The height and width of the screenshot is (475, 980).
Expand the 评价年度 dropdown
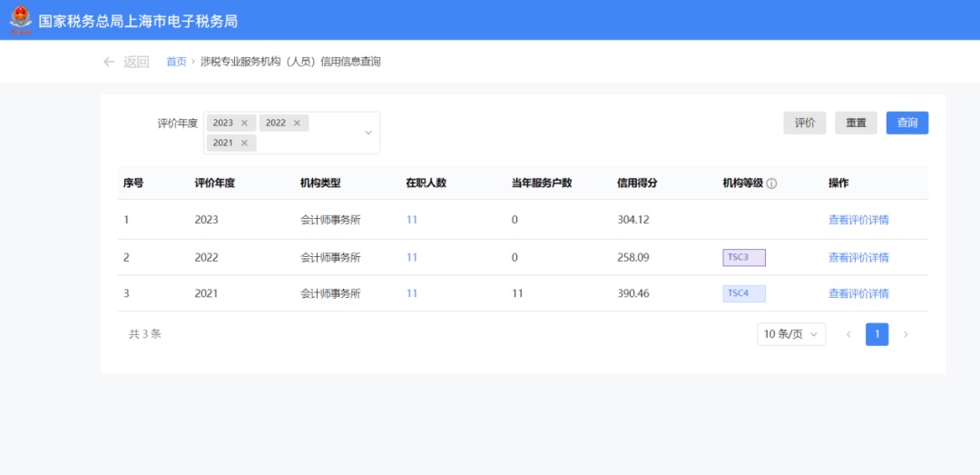click(x=367, y=133)
